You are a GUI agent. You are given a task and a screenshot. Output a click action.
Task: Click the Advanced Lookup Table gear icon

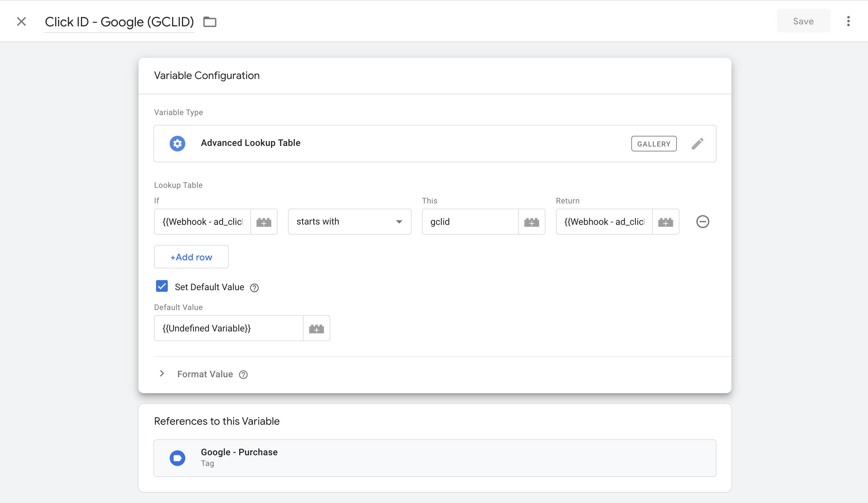coord(178,143)
